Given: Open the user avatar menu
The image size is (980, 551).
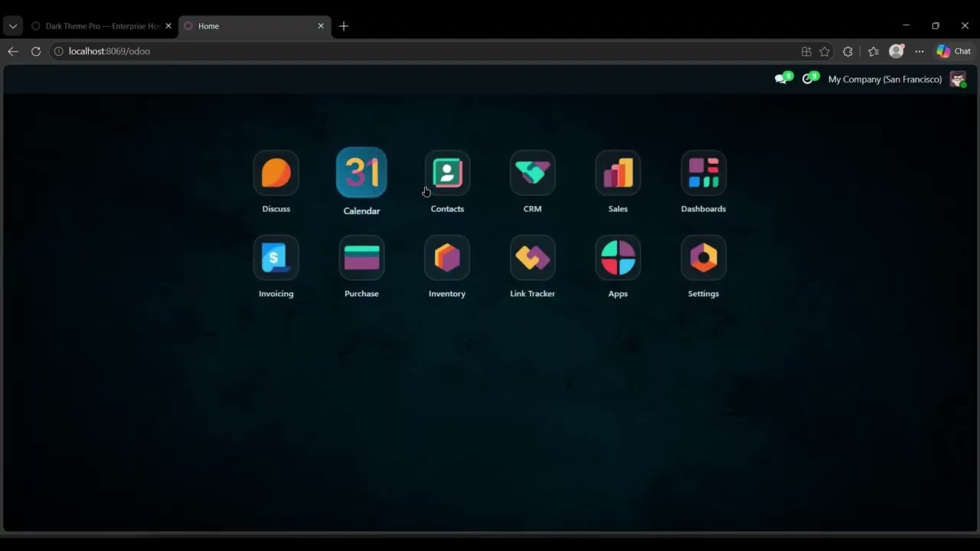Looking at the screenshot, I should pos(958,79).
